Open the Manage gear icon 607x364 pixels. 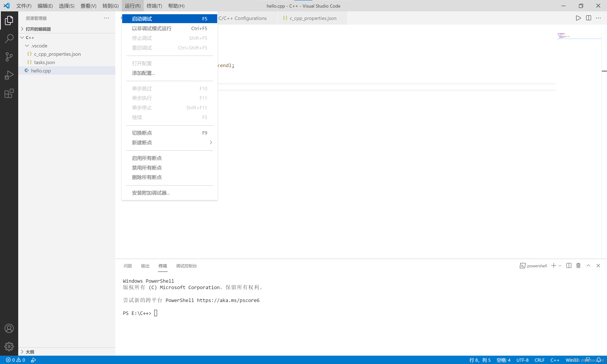9,346
